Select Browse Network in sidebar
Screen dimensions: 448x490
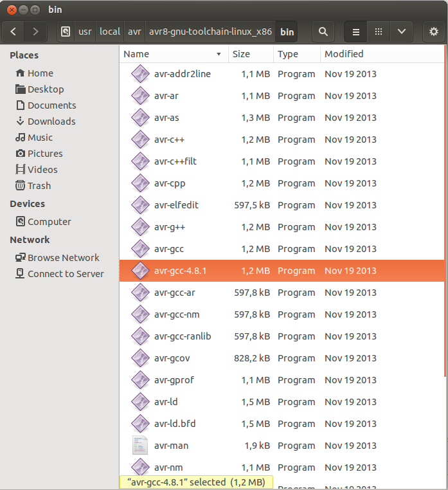[x=57, y=257]
